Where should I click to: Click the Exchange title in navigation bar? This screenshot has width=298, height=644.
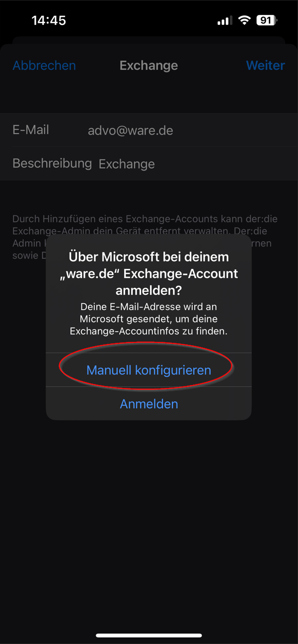click(x=149, y=65)
